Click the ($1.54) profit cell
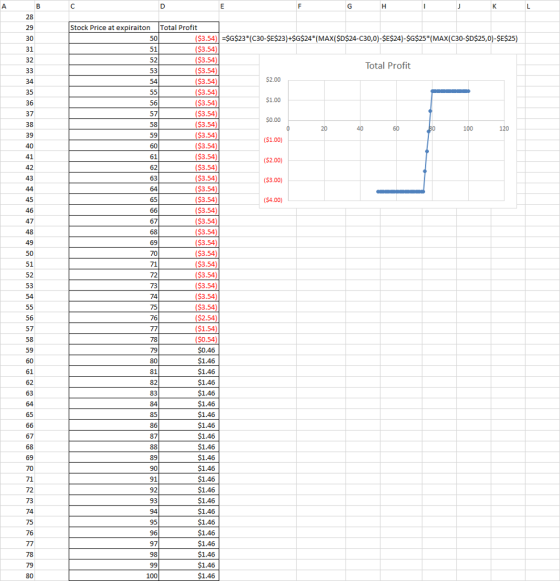The image size is (560, 581). click(189, 329)
